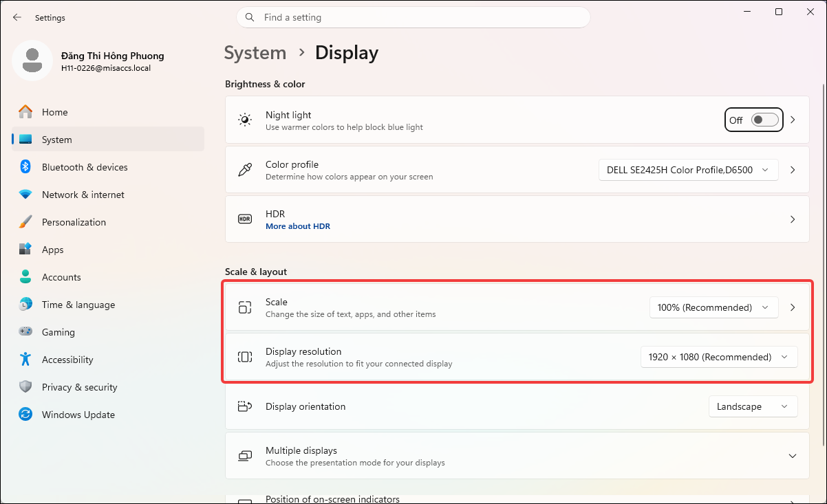Select Accounts in the sidebar

click(x=108, y=277)
